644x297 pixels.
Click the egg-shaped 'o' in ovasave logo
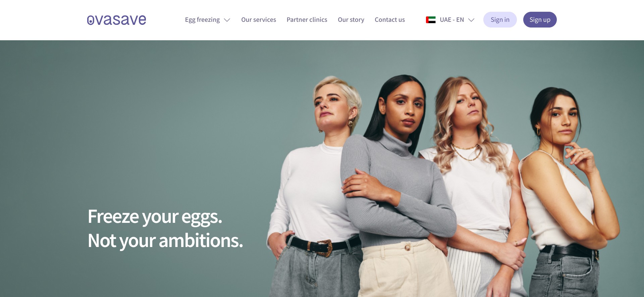coord(90,20)
